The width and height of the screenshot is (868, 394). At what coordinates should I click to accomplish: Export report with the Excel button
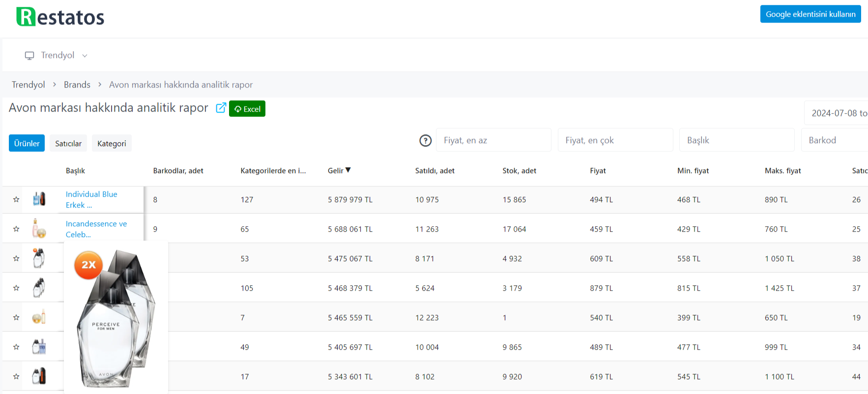click(247, 109)
